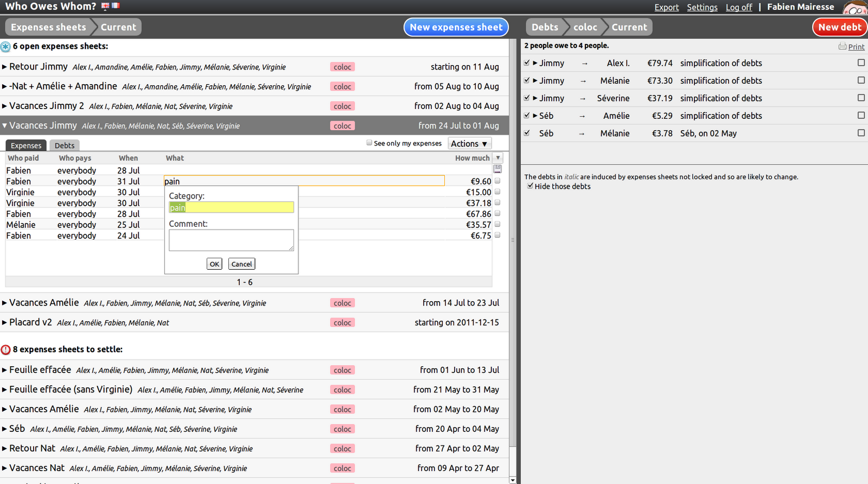Screen dimensions: 868x484
Task: Toggle Hide those debts checkbox
Action: click(x=530, y=186)
